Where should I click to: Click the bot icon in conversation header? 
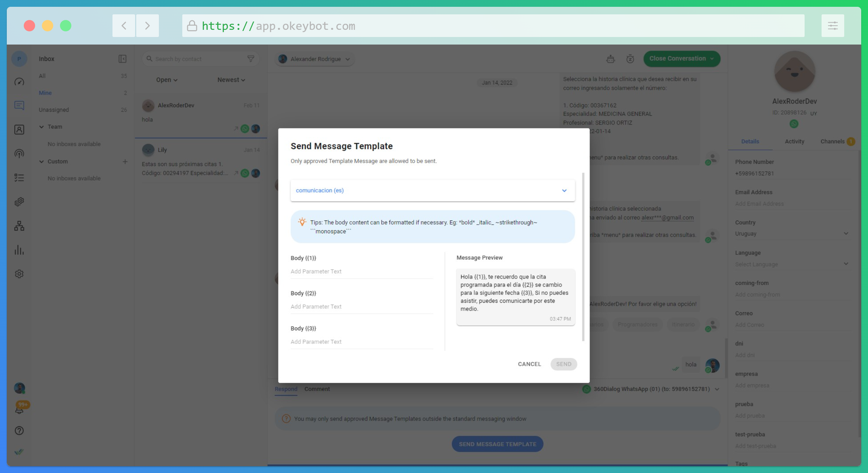tap(611, 59)
